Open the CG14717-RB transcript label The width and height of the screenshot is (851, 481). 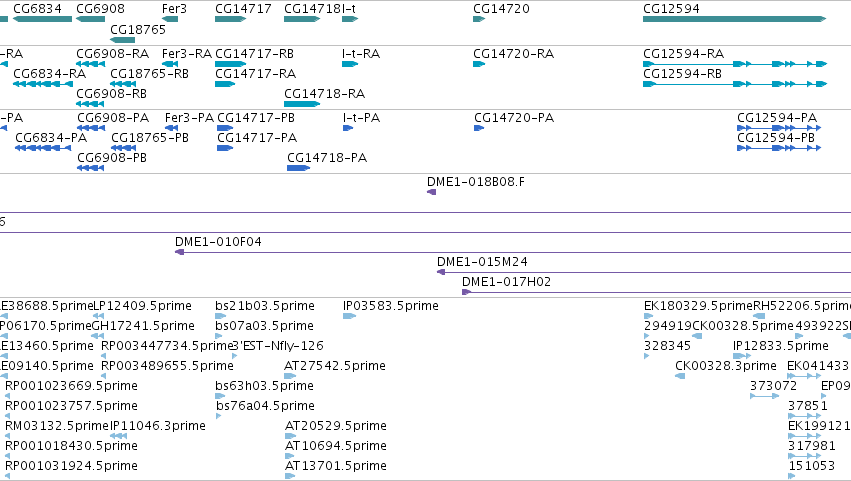(255, 54)
